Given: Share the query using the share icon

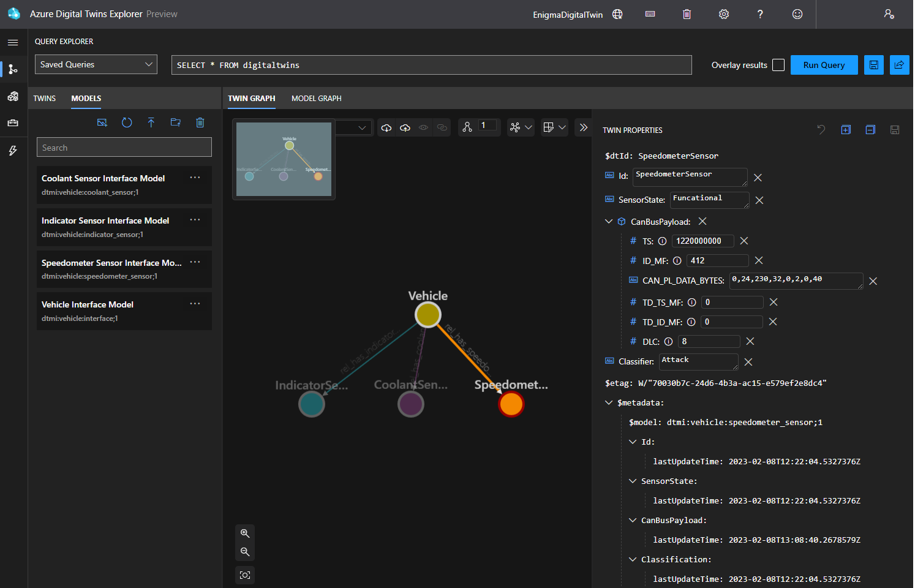Looking at the screenshot, I should (x=900, y=65).
